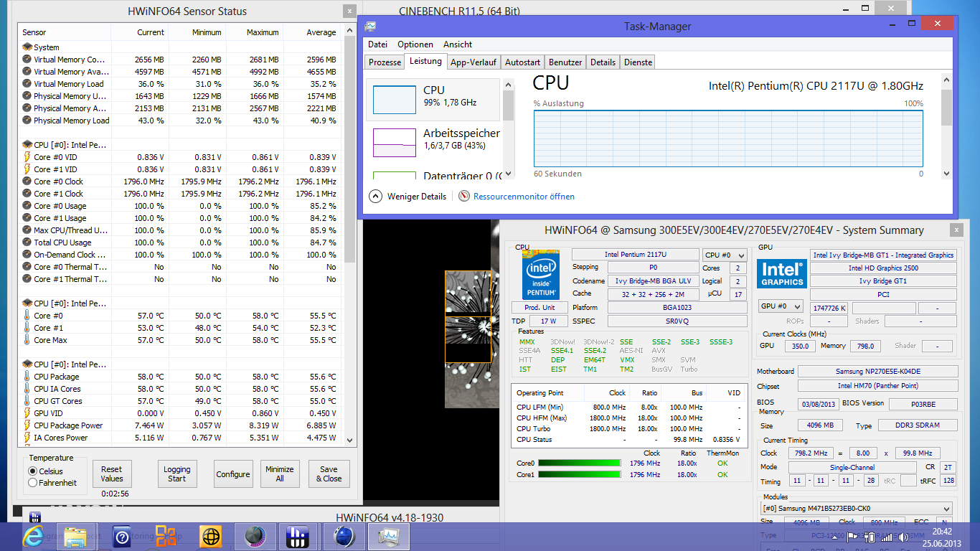Open File Explorer from the taskbar
Viewport: 980px width, 551px height.
(x=76, y=536)
